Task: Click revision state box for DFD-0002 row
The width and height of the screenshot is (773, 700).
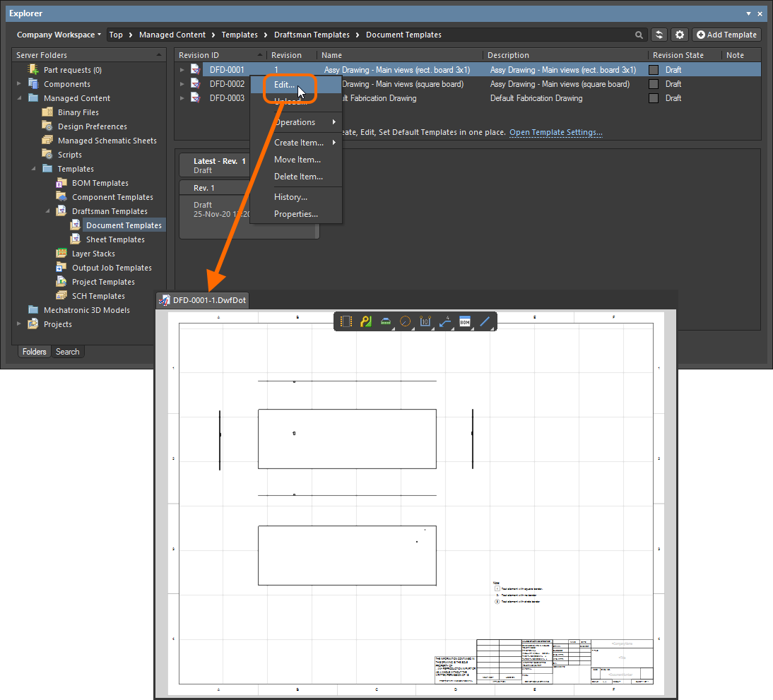Action: 654,84
